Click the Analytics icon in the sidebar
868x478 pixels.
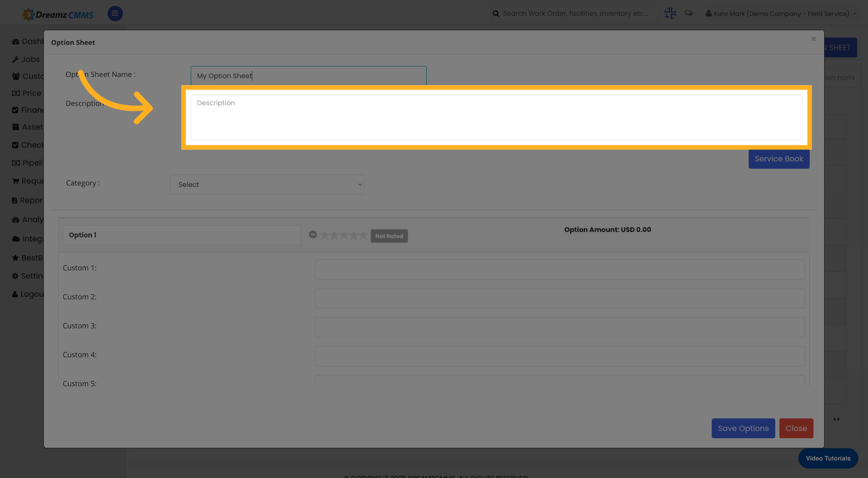coord(15,220)
